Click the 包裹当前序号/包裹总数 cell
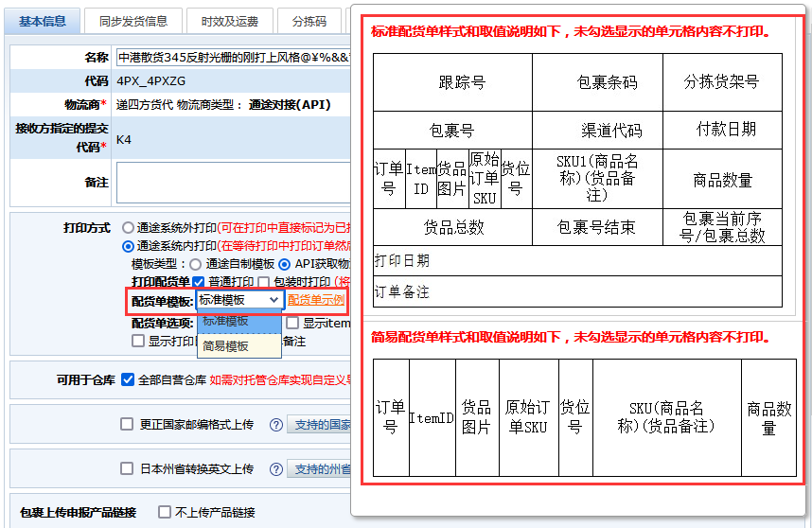Image resolution: width=812 pixels, height=528 pixels. 722,227
